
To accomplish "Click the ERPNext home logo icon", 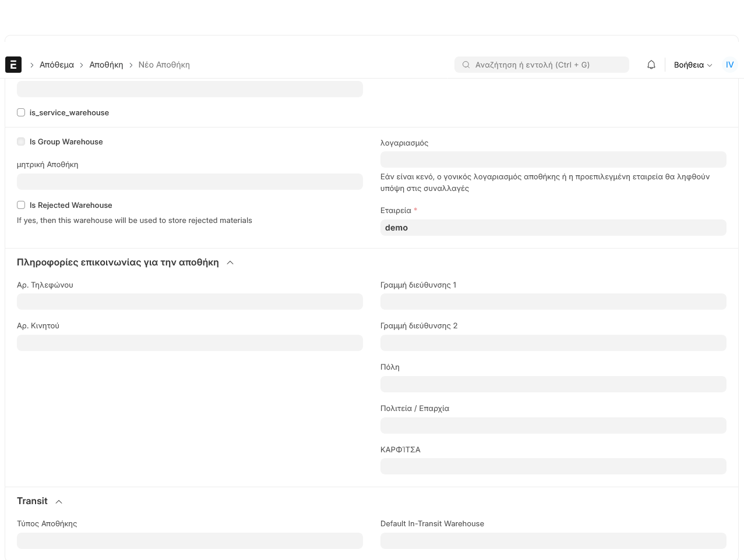I will click(x=13, y=65).
